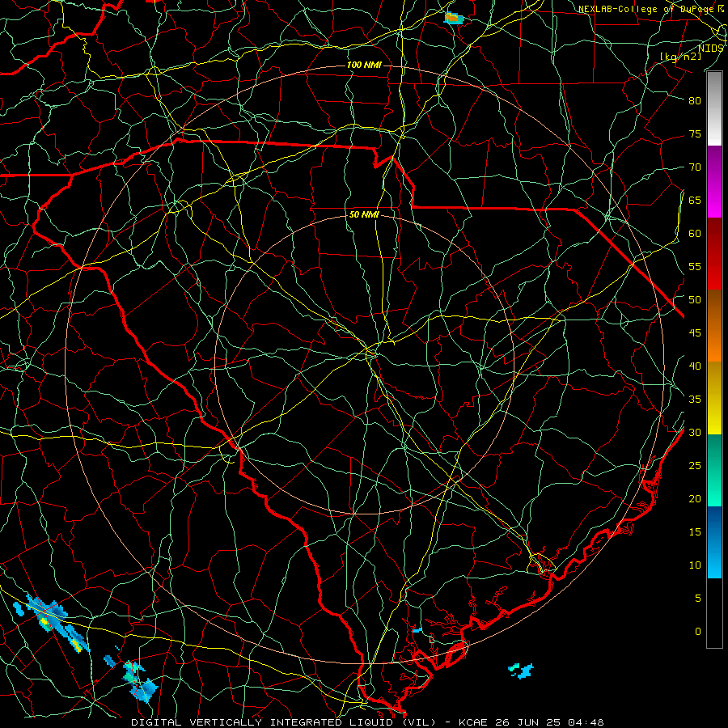Image resolution: width=728 pixels, height=728 pixels.
Task: Click the 20 value on the VIL scale
Action: pos(695,498)
